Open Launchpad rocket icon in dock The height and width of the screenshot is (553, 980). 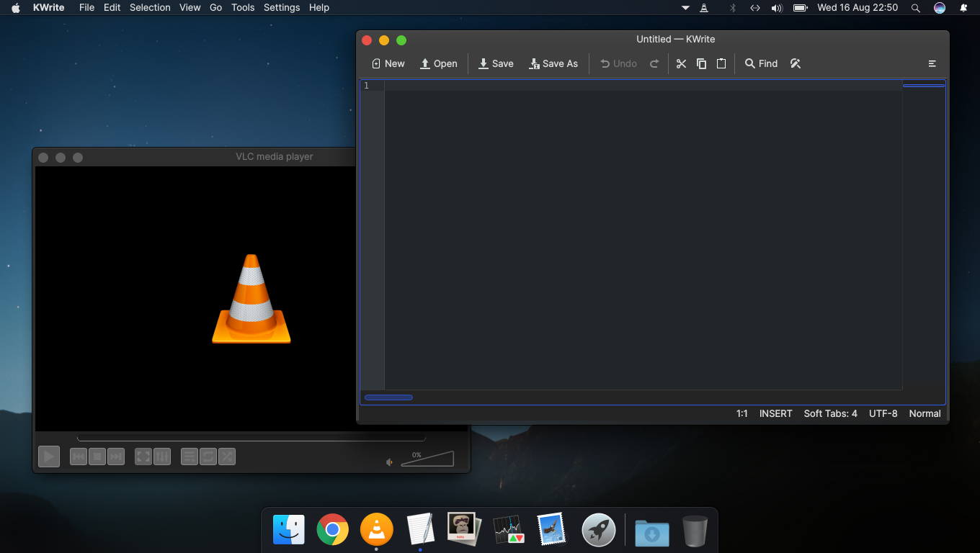[x=599, y=531]
